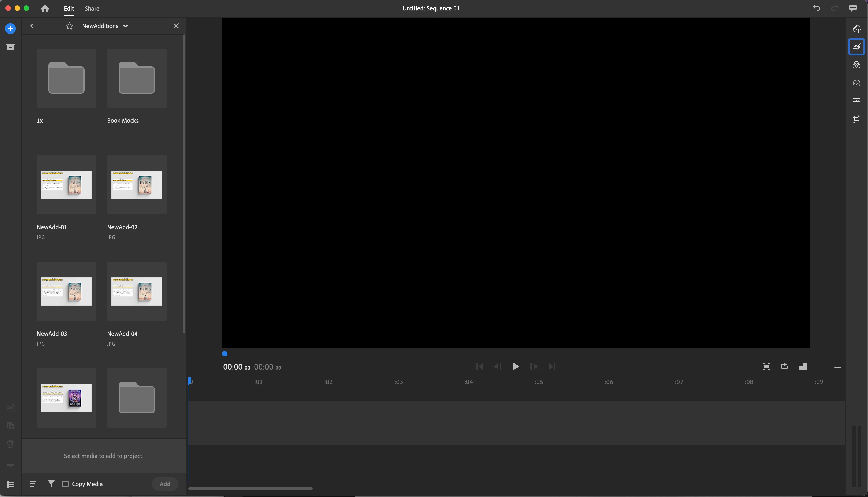The image size is (868, 497).
Task: Open the media filter options
Action: 51,484
